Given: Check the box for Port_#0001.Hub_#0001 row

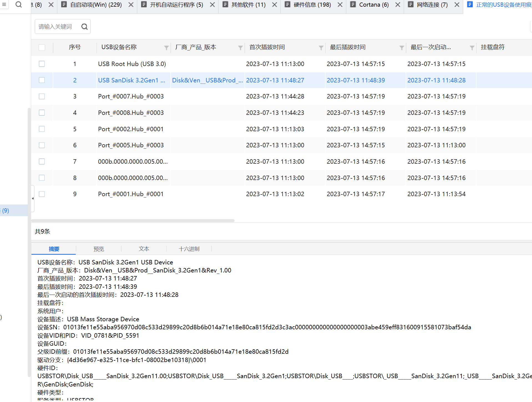Looking at the screenshot, I should [x=42, y=194].
